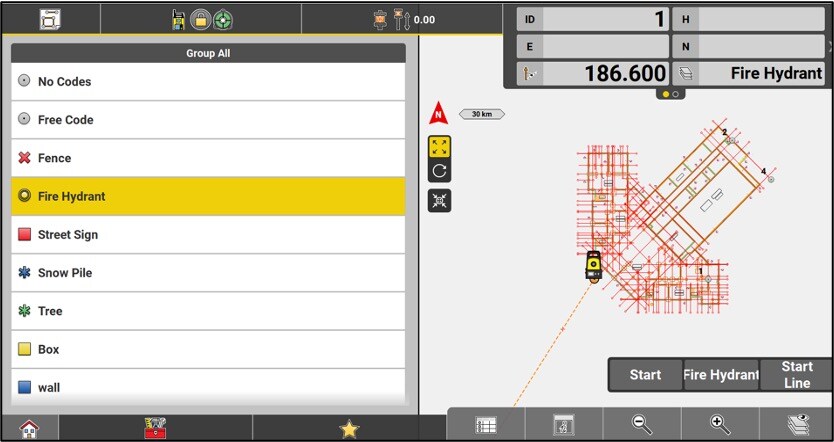Screen dimensions: 834x442
Task: Click the north arrow compass
Action: tap(437, 114)
